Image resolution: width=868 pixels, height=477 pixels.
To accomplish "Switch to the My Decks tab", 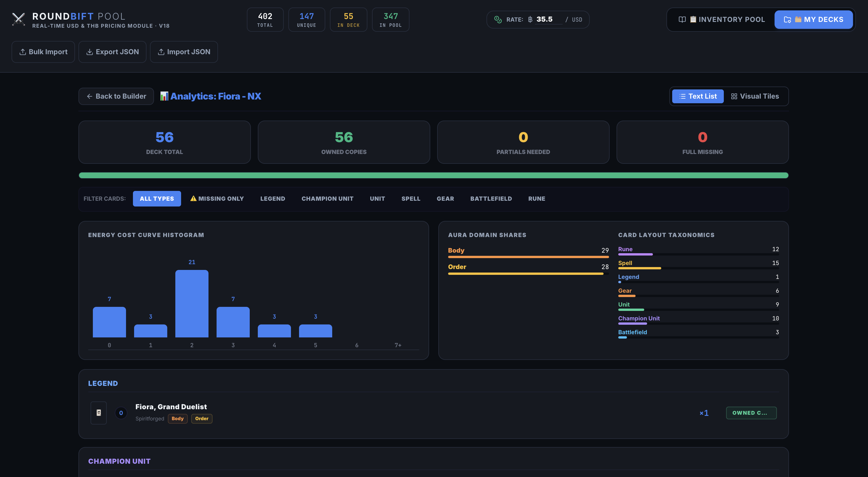I will pos(813,20).
